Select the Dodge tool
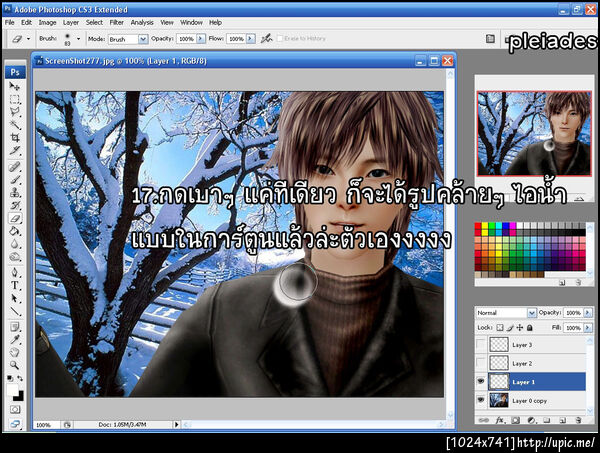600x453 pixels. (15, 257)
